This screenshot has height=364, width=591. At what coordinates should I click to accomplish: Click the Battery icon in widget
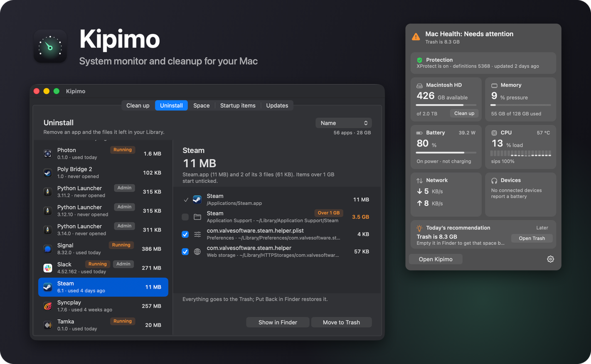pos(419,133)
